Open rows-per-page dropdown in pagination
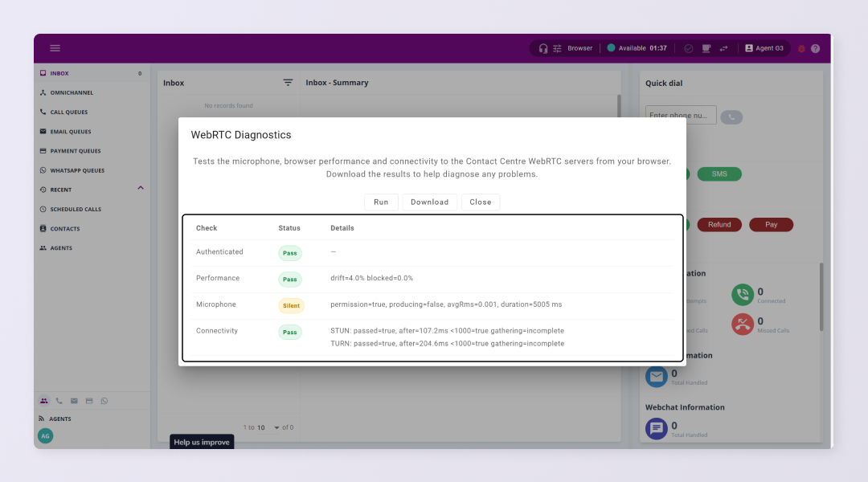 (x=277, y=427)
